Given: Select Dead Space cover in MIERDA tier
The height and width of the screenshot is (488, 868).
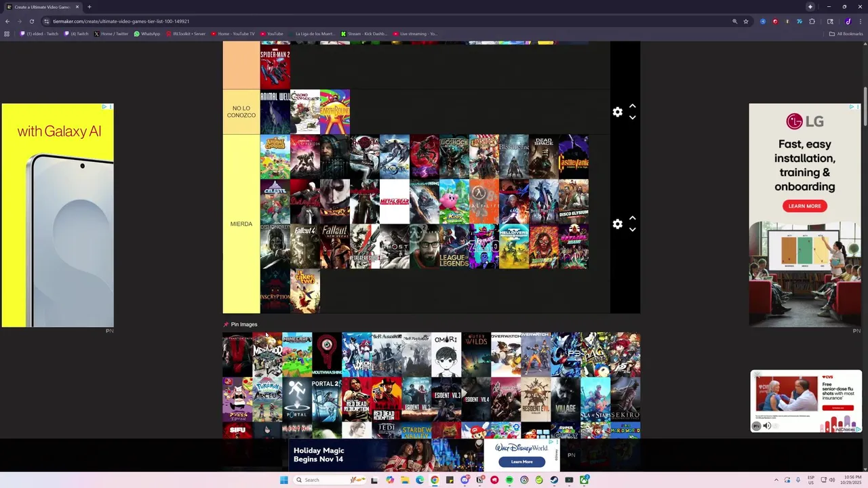Looking at the screenshot, I should click(544, 157).
